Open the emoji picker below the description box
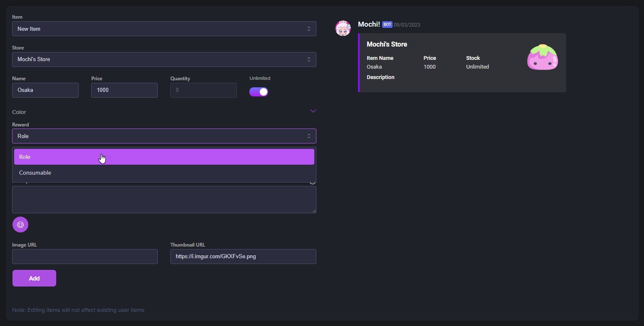The height and width of the screenshot is (326, 644). click(20, 225)
